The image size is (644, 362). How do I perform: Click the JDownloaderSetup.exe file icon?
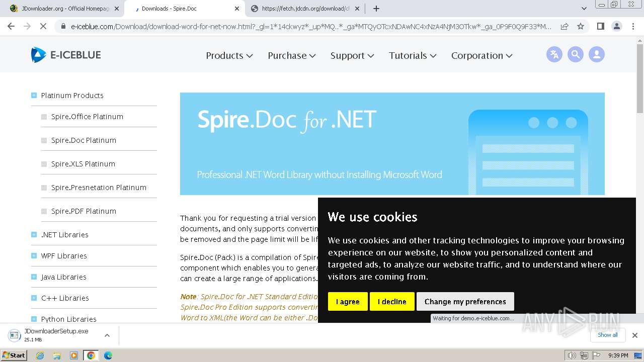click(x=14, y=335)
